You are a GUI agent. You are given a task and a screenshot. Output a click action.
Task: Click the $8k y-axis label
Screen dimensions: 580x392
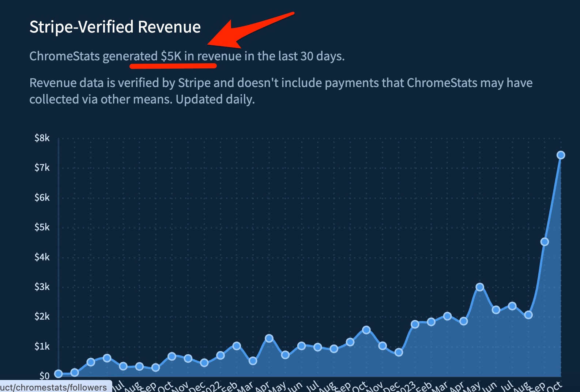tap(42, 138)
